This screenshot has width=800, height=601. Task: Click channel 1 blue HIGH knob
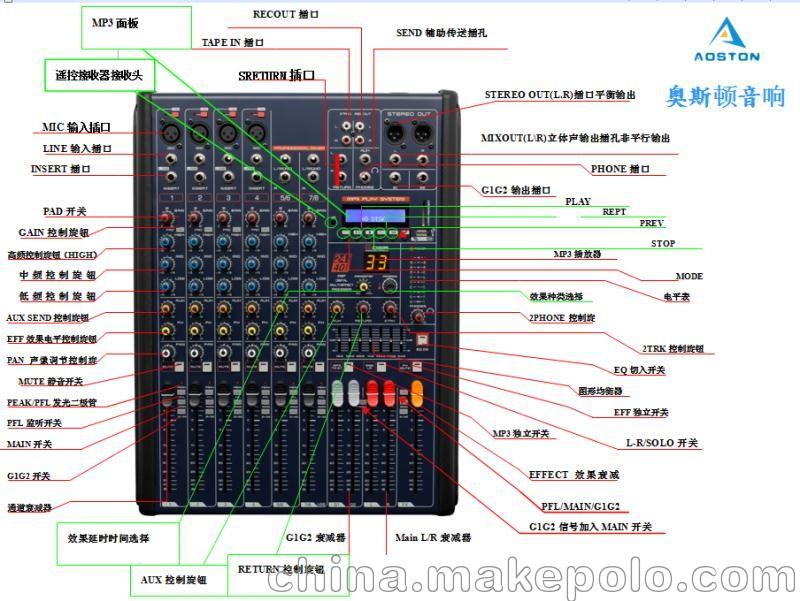166,241
